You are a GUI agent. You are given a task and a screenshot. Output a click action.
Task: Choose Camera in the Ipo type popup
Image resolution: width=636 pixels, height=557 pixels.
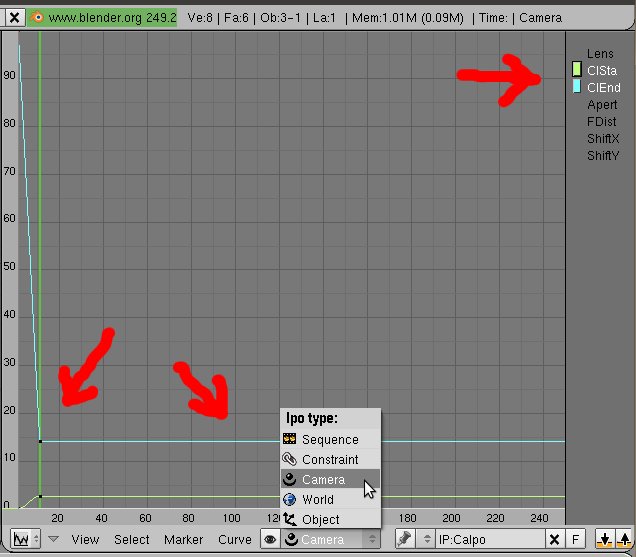331,479
